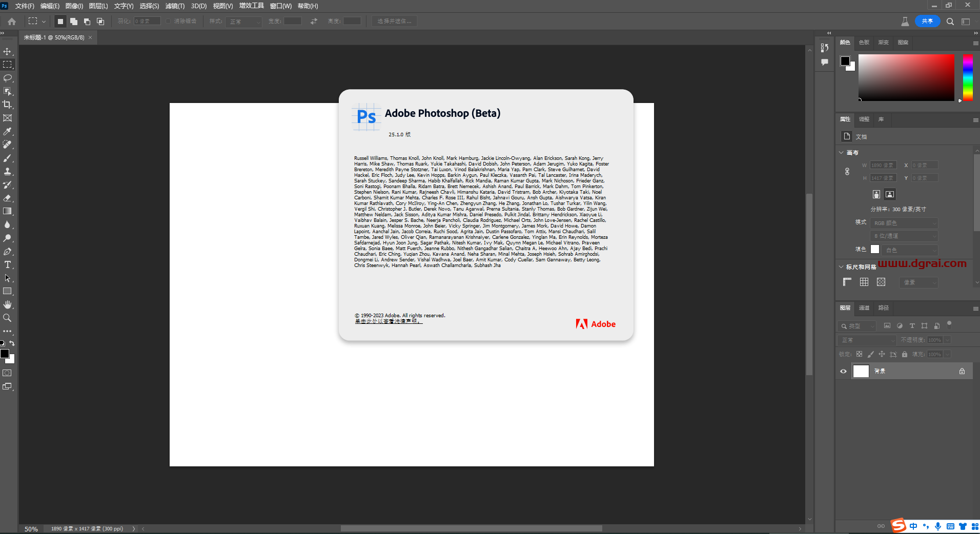This screenshot has width=980, height=534.
Task: Toggle pixel layer filter in Layers panel
Action: coord(887,326)
